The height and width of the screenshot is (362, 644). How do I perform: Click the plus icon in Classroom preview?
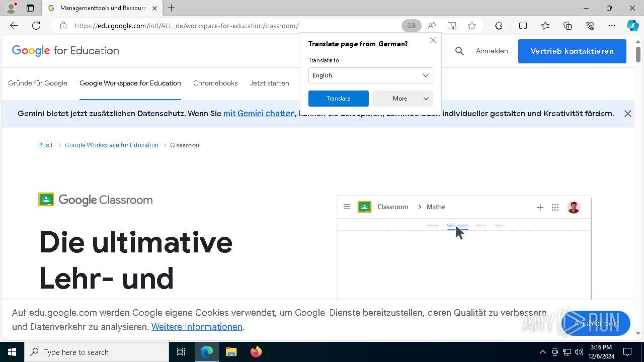pyautogui.click(x=540, y=207)
